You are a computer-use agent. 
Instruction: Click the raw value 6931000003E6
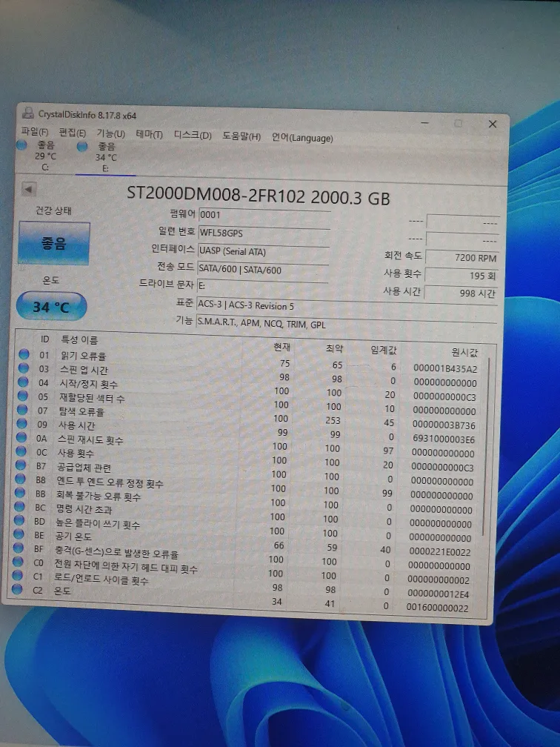click(x=443, y=439)
